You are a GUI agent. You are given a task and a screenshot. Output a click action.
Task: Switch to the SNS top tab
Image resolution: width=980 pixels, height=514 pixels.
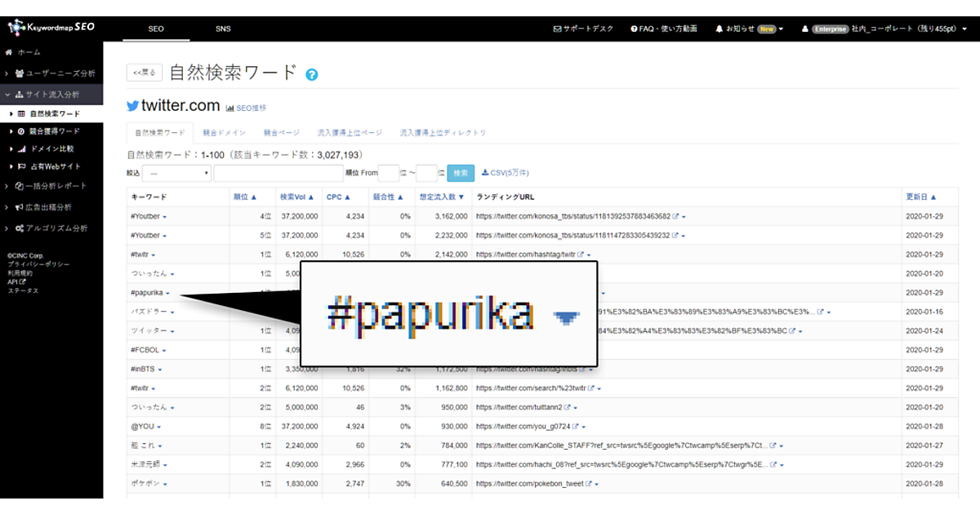point(223,29)
